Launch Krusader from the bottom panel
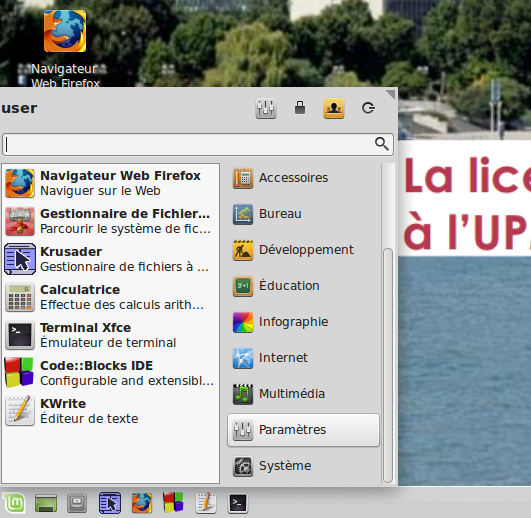 click(x=110, y=503)
